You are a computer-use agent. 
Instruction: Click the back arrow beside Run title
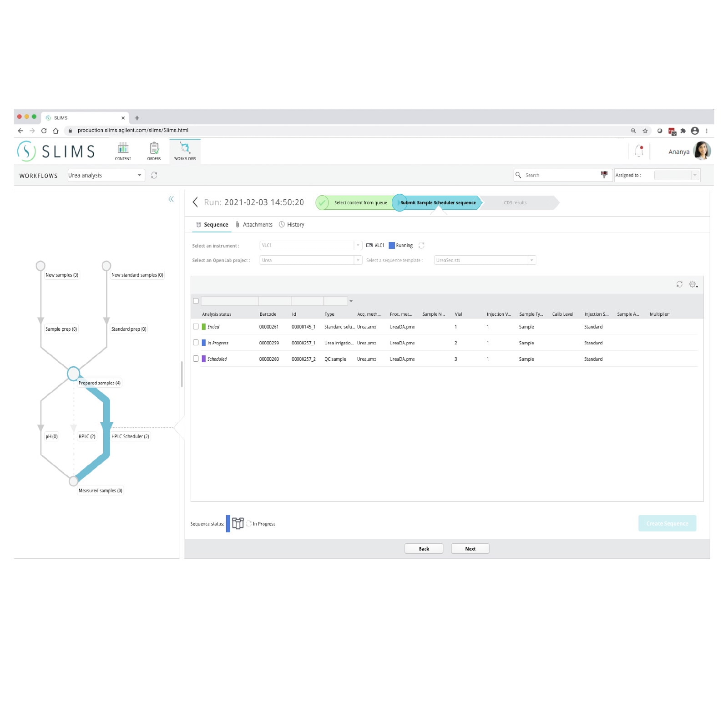coord(195,202)
